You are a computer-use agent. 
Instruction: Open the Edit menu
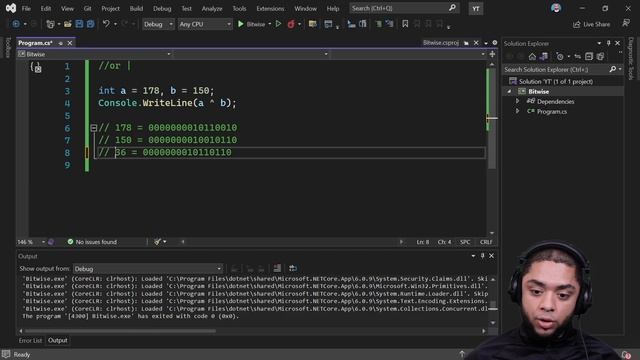(x=46, y=8)
